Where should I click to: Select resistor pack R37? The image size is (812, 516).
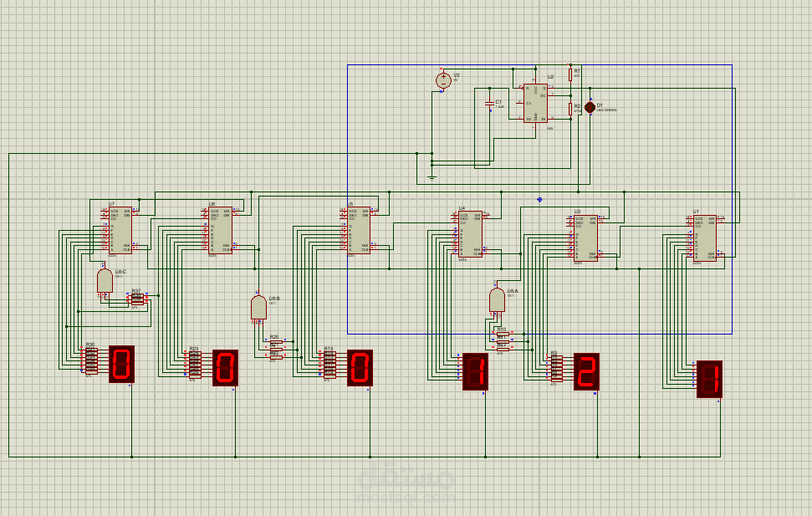click(136, 299)
